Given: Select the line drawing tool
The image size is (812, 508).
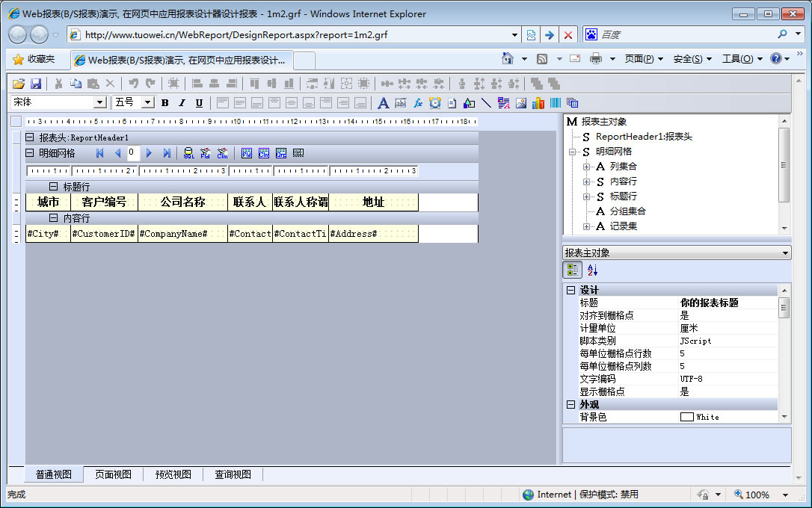Looking at the screenshot, I should (486, 102).
